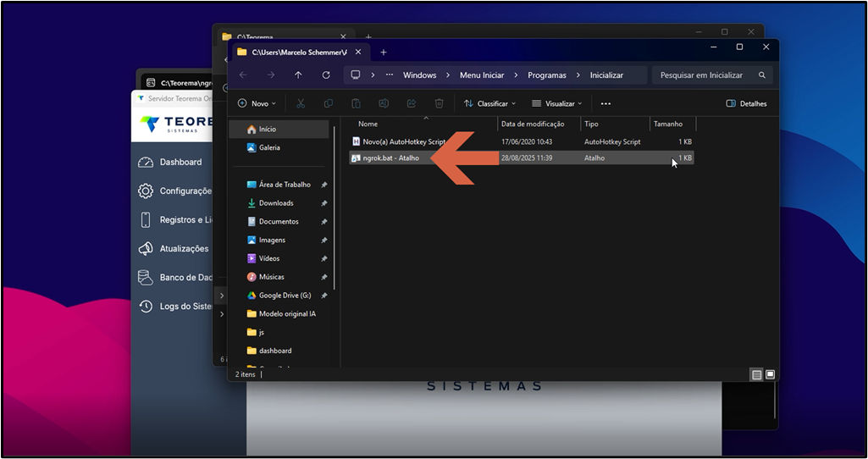868x459 pixels.
Task: Click the Inicializar breadcrumb segment
Action: tap(606, 75)
